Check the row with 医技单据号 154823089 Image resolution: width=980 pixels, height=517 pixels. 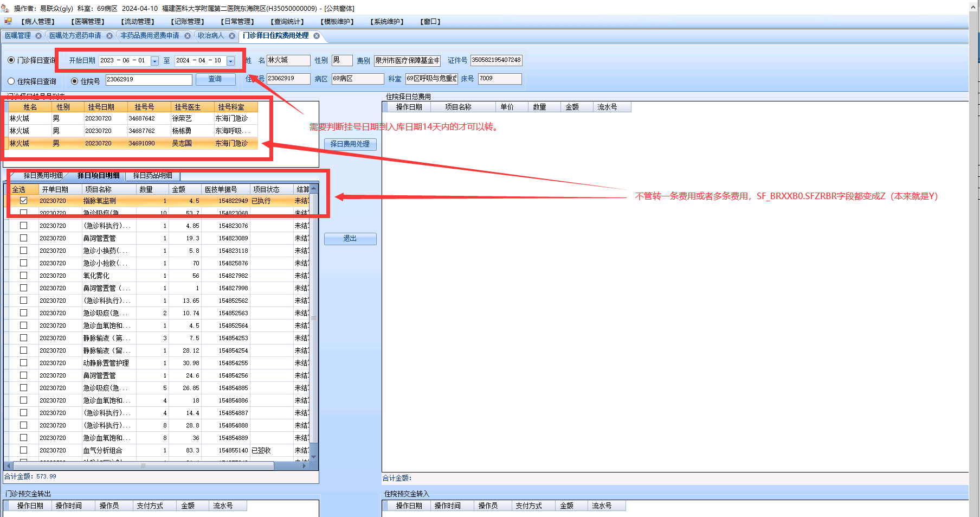[23, 238]
